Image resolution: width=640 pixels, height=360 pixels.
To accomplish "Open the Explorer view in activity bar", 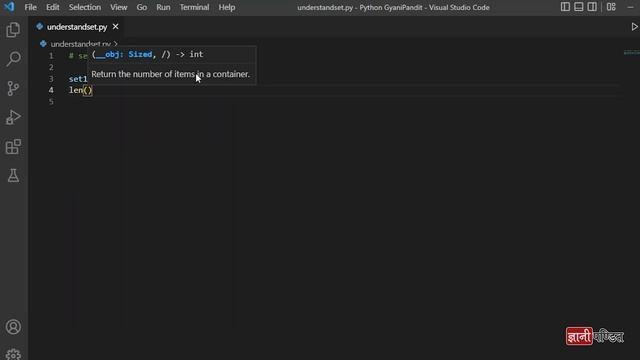I will point(13,30).
